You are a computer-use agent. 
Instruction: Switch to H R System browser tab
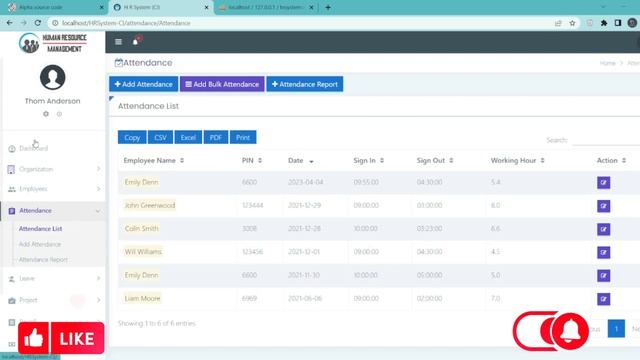(161, 7)
